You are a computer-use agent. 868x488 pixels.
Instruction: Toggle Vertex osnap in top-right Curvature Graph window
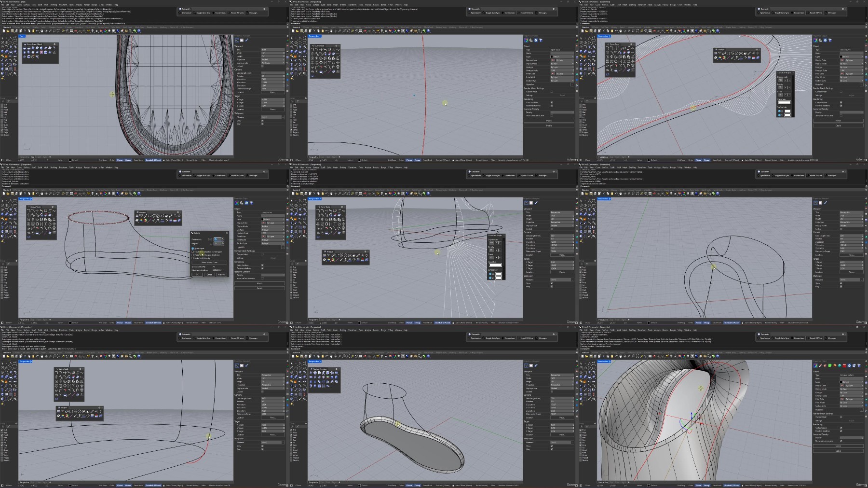click(x=581, y=130)
